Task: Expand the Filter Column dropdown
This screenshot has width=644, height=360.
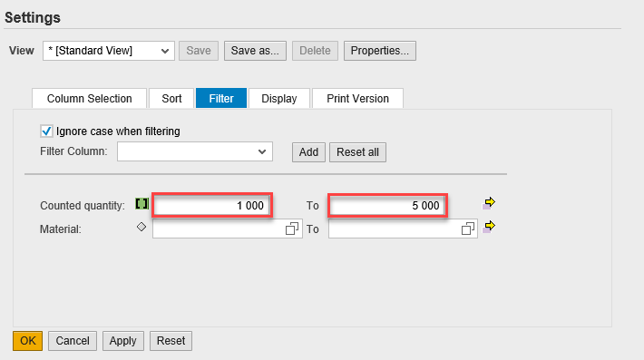Action: pos(195,151)
